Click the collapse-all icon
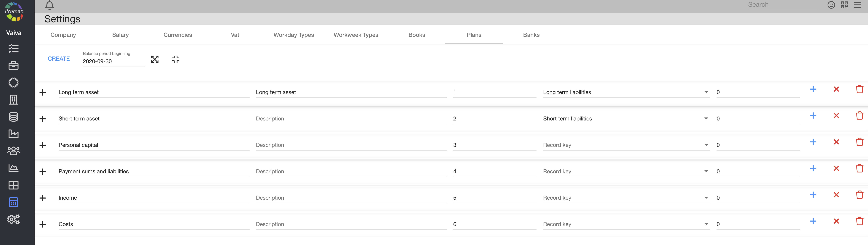 click(176, 59)
